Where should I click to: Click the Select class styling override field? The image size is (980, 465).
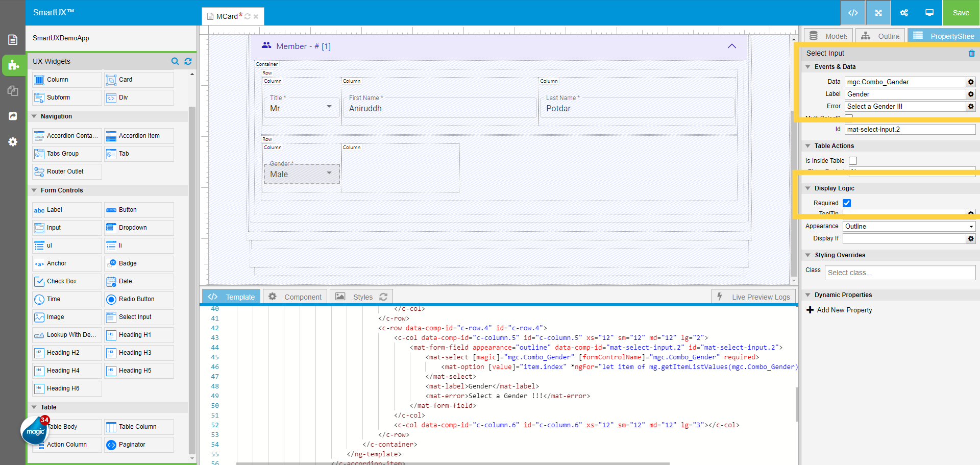900,272
